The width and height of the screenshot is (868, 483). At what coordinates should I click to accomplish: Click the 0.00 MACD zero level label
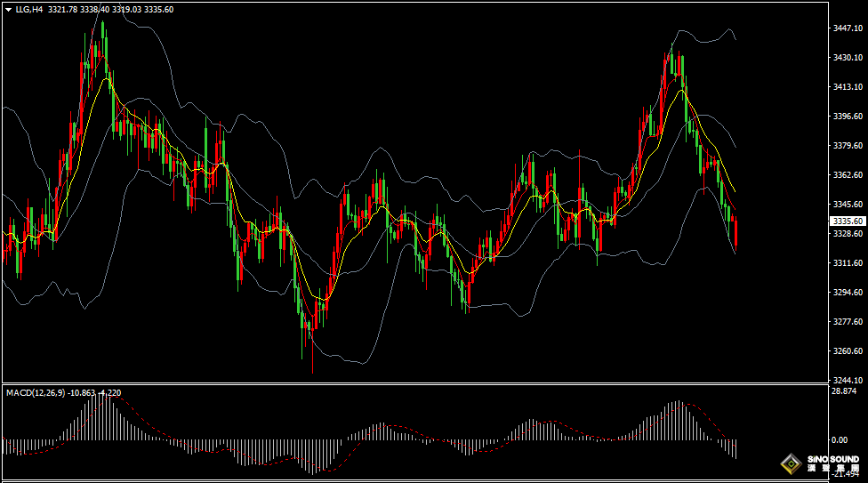(x=840, y=439)
